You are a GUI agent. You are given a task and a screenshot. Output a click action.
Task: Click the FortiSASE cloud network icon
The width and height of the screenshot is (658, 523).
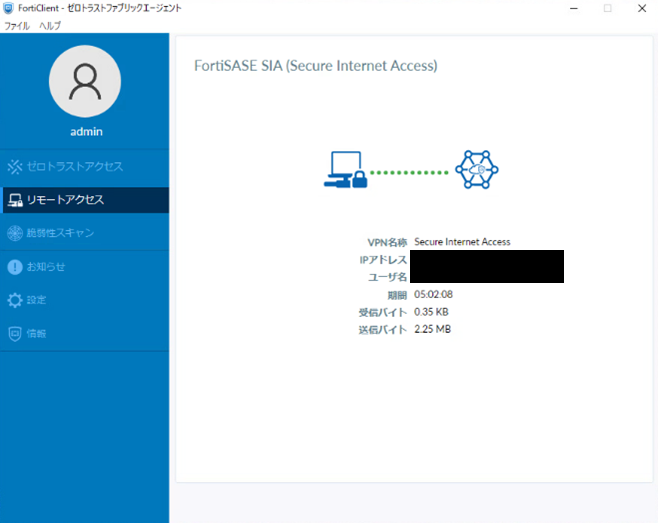477,170
